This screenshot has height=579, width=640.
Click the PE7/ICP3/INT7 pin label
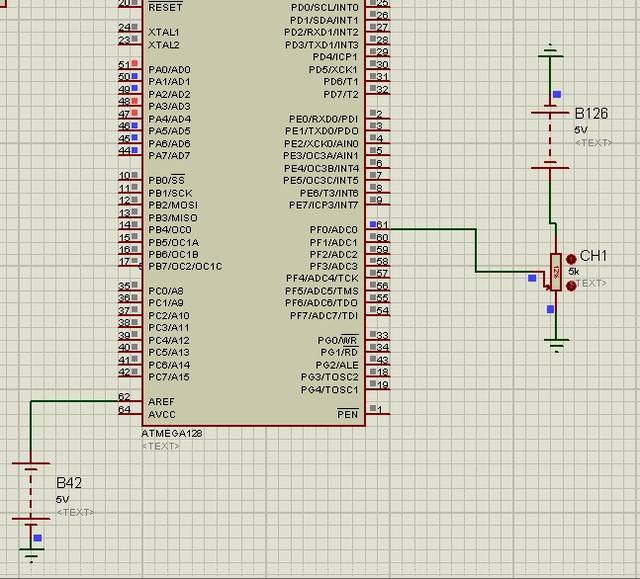(x=323, y=205)
